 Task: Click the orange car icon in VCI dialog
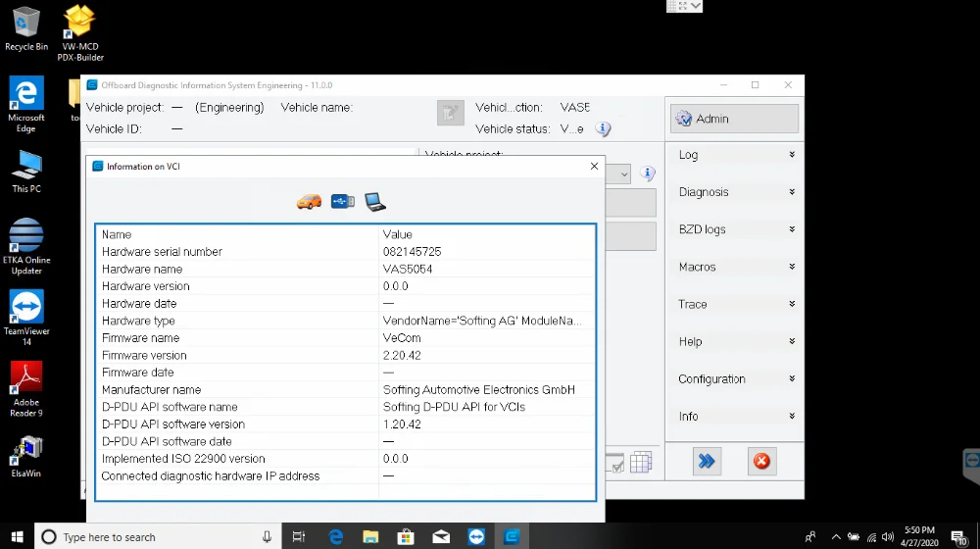[309, 201]
